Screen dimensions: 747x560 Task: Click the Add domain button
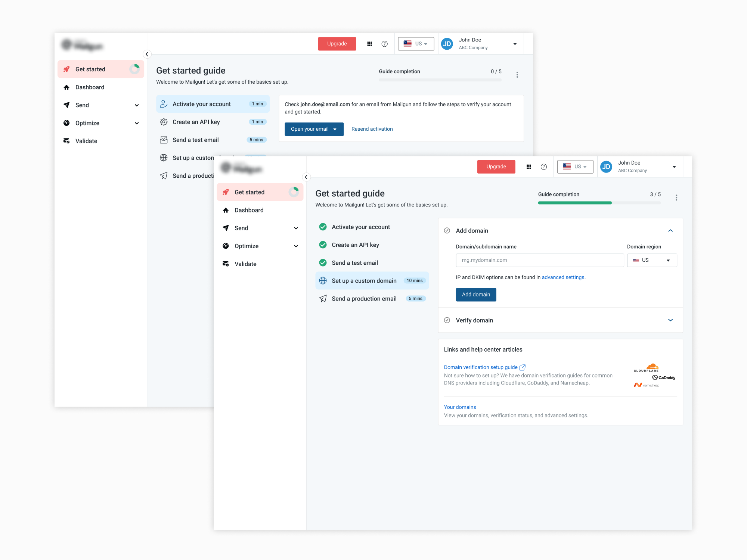pos(475,295)
